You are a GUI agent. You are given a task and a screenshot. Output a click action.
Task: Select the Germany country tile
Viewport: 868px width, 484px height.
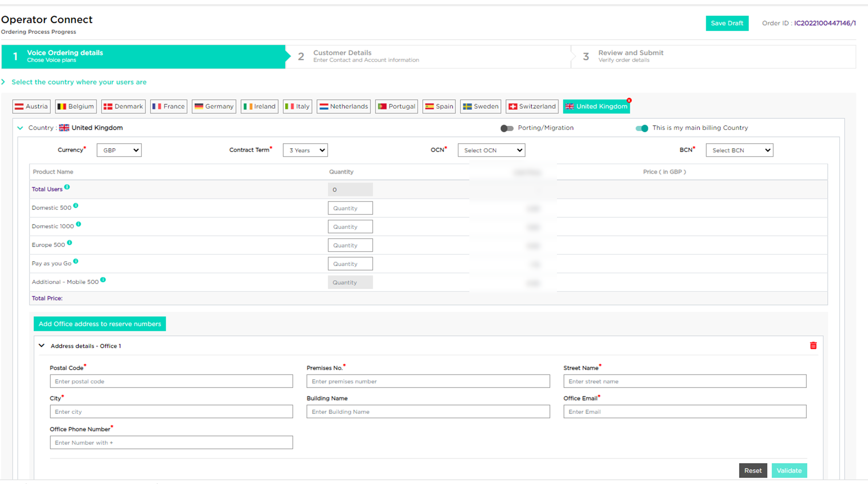(214, 106)
